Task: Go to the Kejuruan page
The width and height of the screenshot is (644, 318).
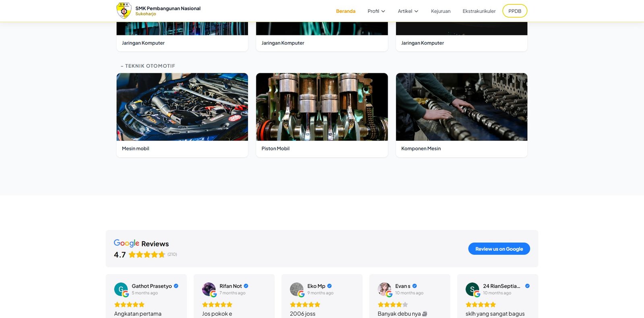Action: [x=441, y=11]
